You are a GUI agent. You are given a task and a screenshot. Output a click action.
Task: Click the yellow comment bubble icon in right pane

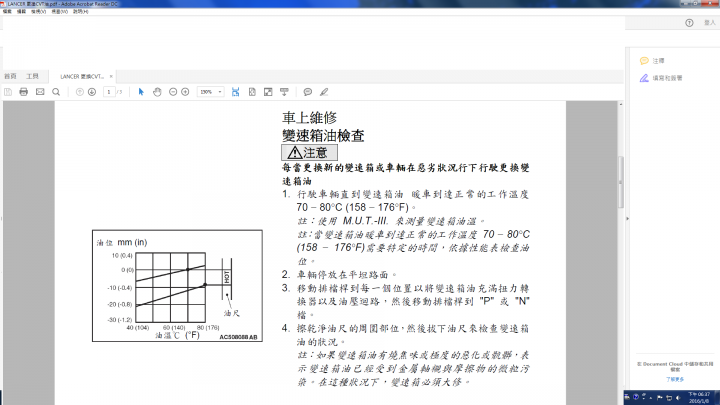coord(644,61)
